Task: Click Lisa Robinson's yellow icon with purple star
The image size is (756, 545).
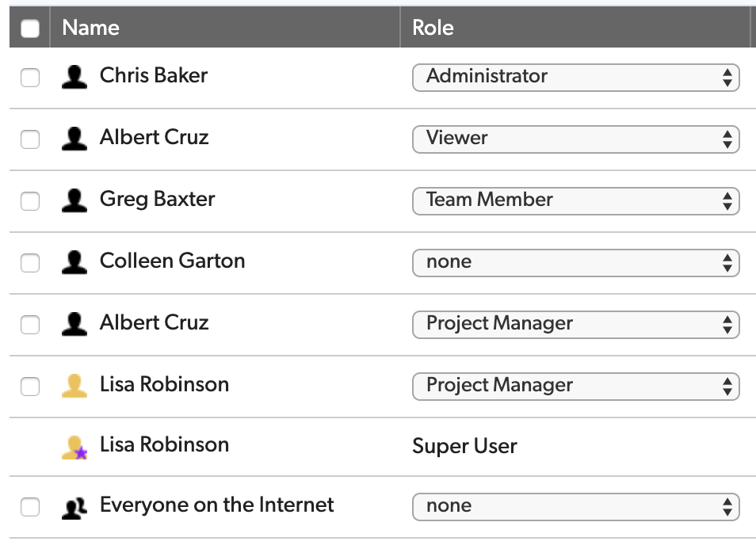Action: 74,448
